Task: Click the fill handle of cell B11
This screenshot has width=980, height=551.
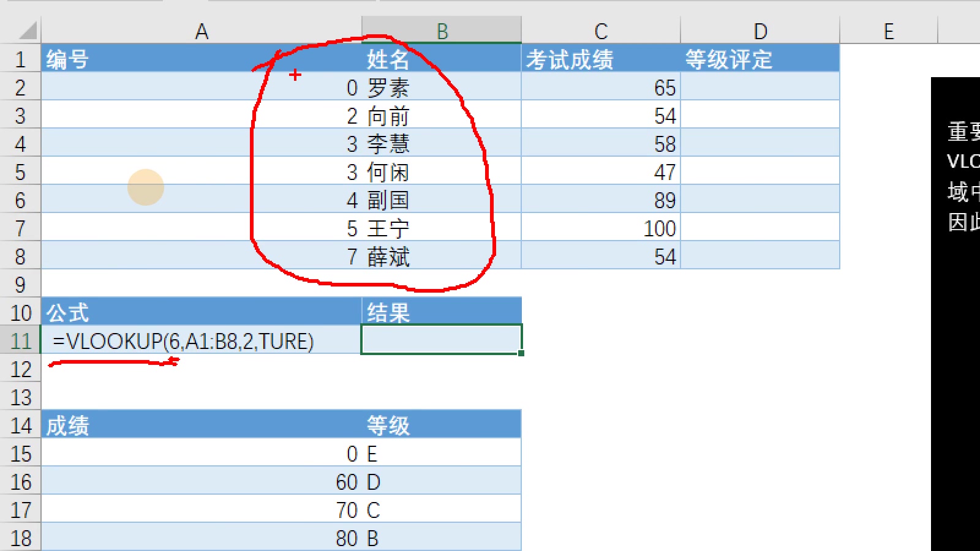Action: click(521, 353)
